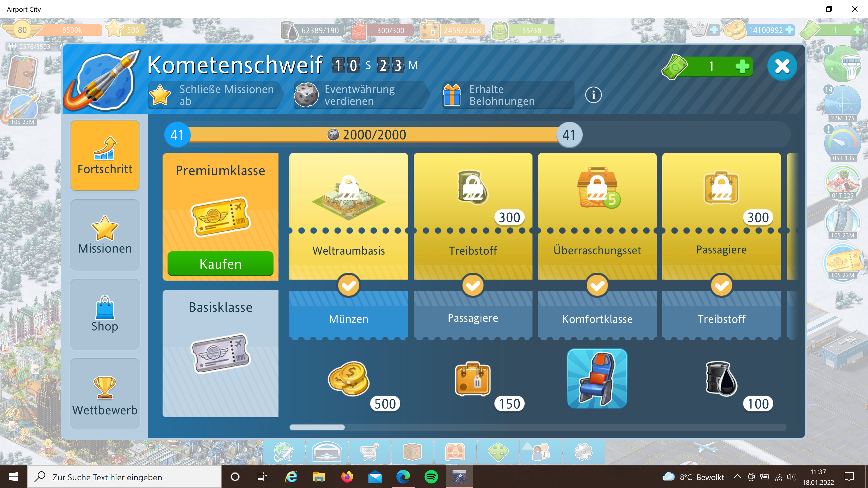868x488 pixels.
Task: Add banknotes with the top bar plus
Action: point(858,30)
